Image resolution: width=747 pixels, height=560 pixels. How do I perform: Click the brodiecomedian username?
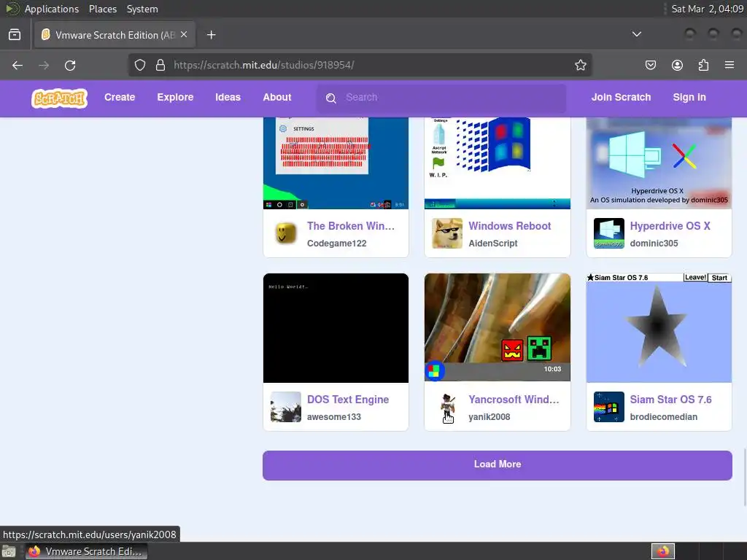[x=663, y=416]
